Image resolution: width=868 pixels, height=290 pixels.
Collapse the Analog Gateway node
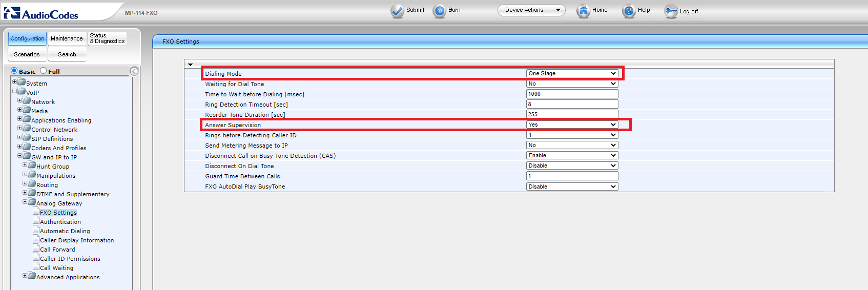(25, 202)
